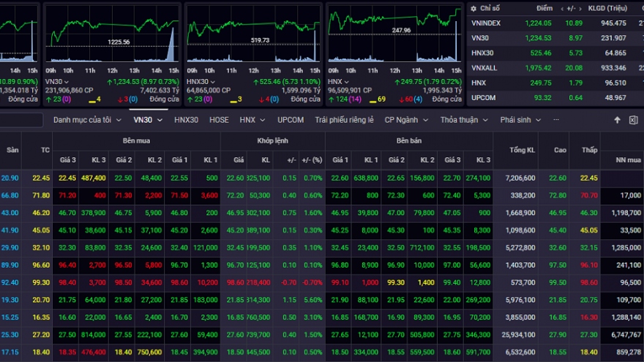Select the UPCOM tab
This screenshot has height=362, width=644.
pos(291,120)
